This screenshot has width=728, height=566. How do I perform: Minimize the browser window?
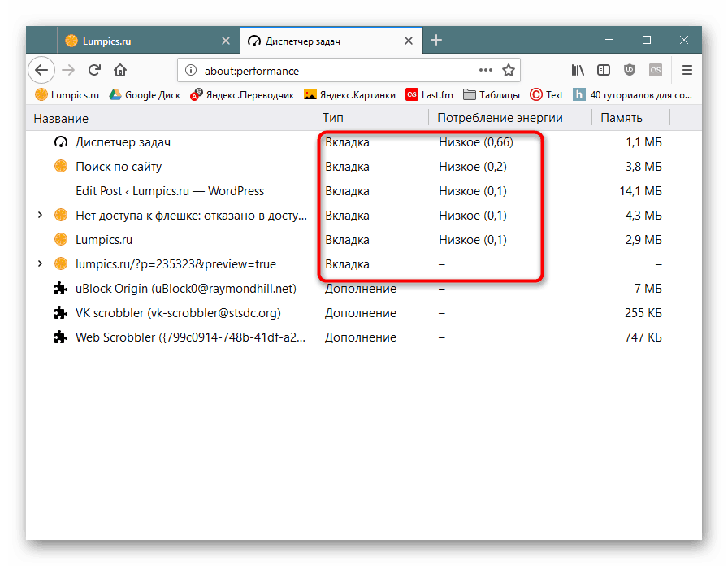click(609, 40)
